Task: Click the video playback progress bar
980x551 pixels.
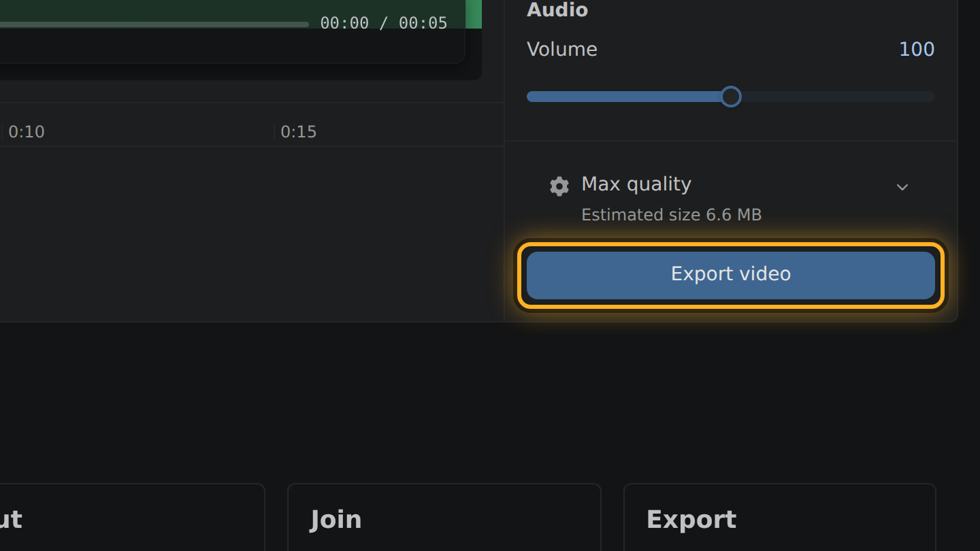Action: pos(154,24)
